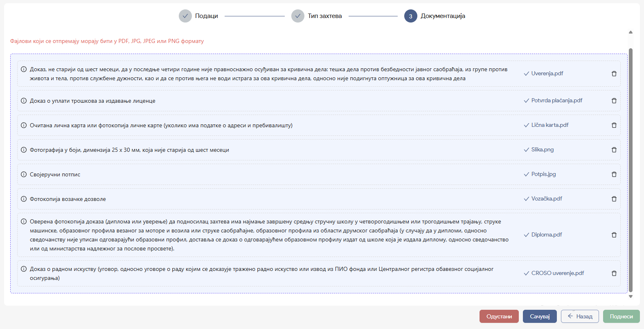This screenshot has width=644, height=329.
Task: Click the file format requirement notice text
Action: click(x=107, y=41)
